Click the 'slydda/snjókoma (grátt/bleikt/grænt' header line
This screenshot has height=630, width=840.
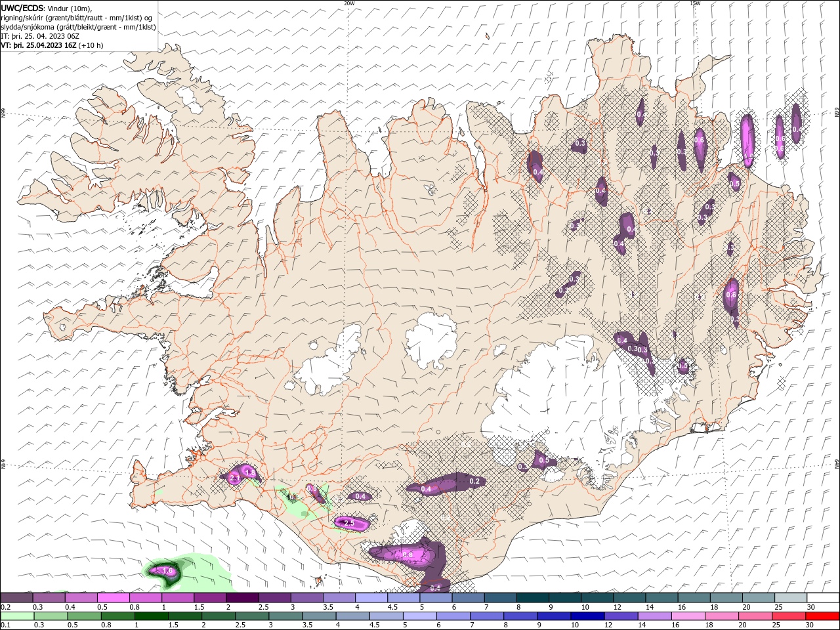78,27
